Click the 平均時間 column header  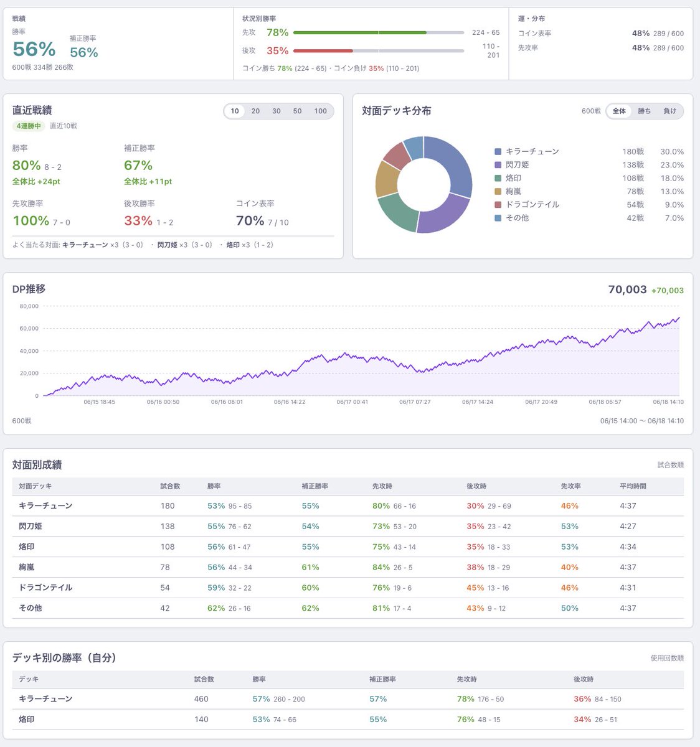tap(633, 486)
